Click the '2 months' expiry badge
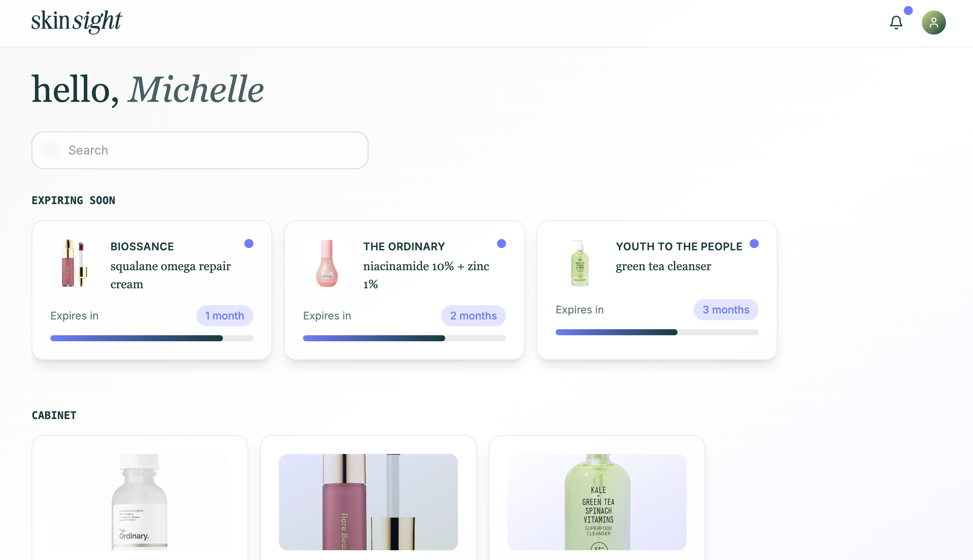The width and height of the screenshot is (973, 560). (x=473, y=316)
